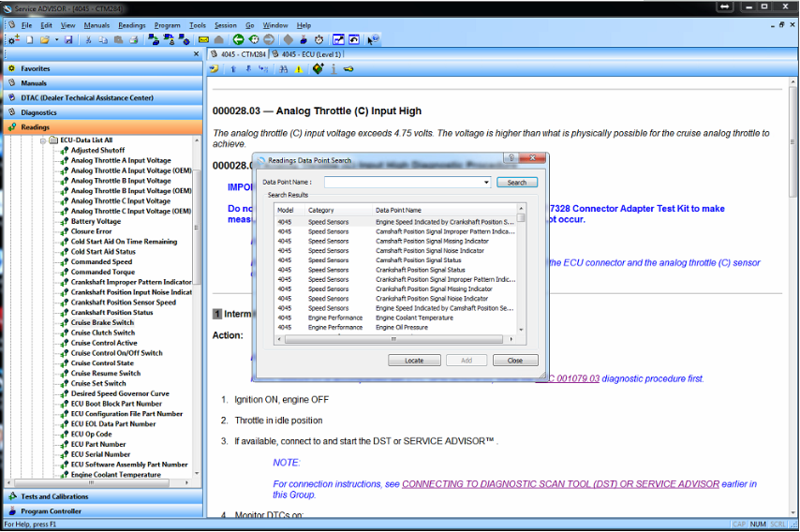Expand the Diagnostics panel
This screenshot has width=800, height=532.
point(103,112)
